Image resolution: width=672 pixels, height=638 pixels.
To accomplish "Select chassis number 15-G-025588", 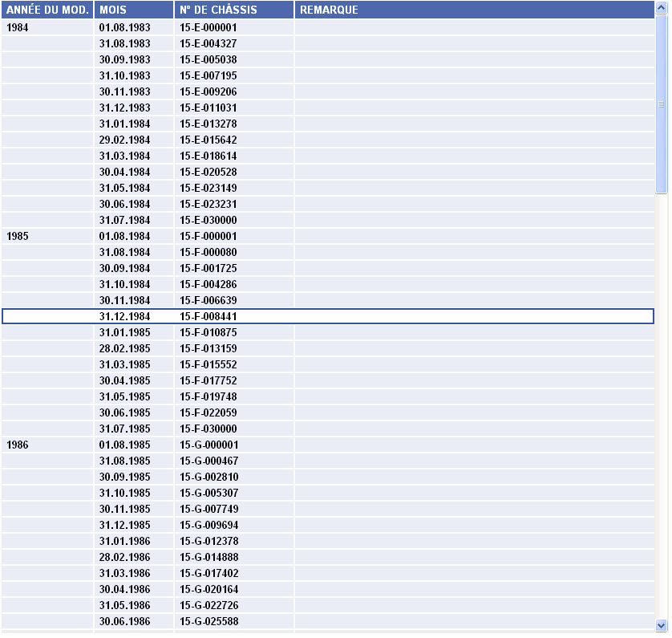I will pyautogui.click(x=208, y=621).
